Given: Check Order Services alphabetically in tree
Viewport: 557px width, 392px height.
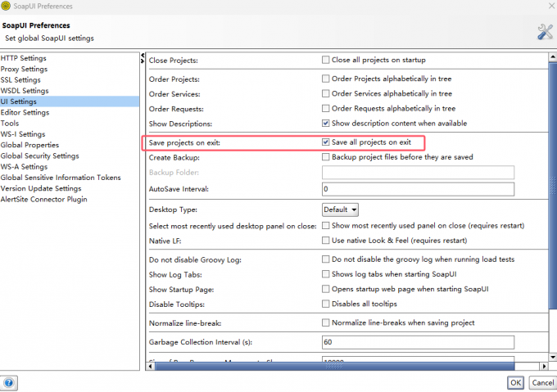Looking at the screenshot, I should point(325,93).
